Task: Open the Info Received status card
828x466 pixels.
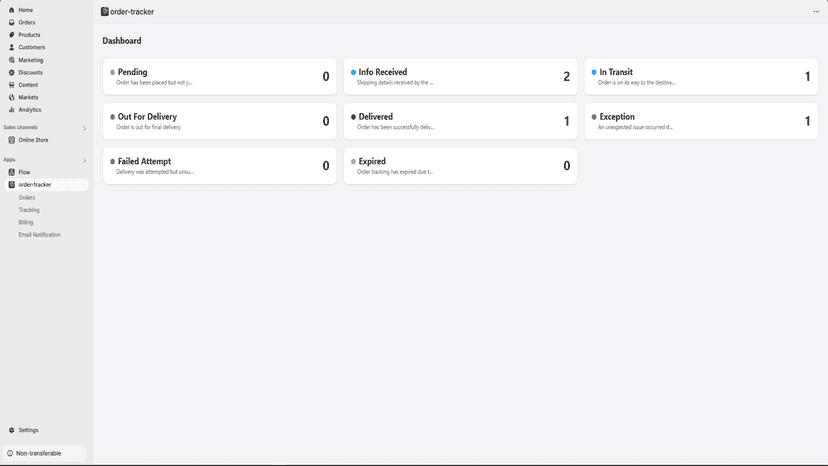Action: click(460, 77)
